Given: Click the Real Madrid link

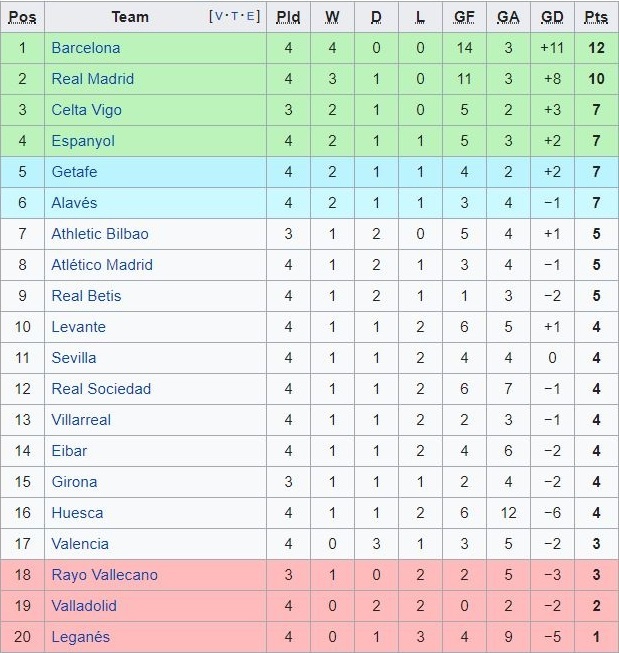Looking at the screenshot, I should 92,79.
